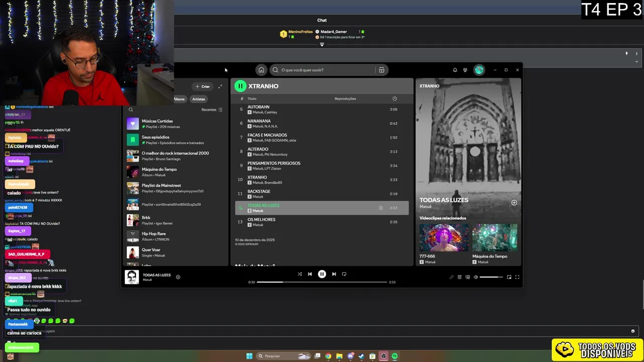This screenshot has height=362, width=644.
Task: Pause playback in the player bar
Action: point(322,274)
